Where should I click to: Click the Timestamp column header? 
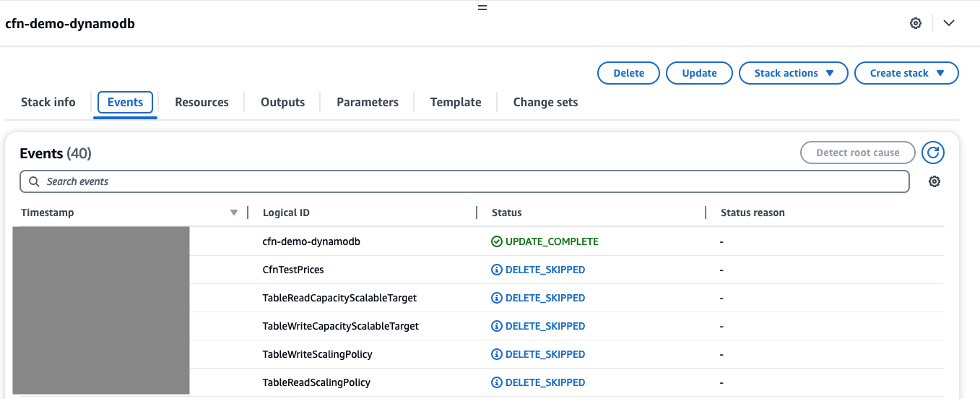[x=48, y=213]
